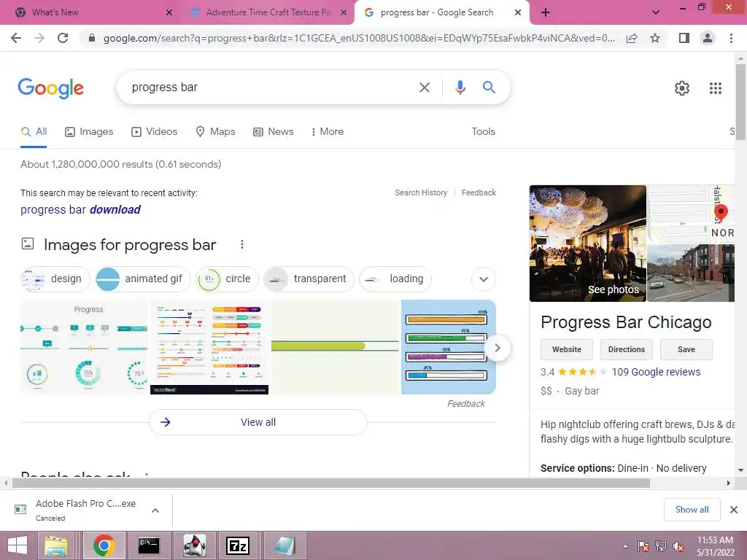Image resolution: width=747 pixels, height=560 pixels.
Task: Click View all images button
Action: point(258,422)
